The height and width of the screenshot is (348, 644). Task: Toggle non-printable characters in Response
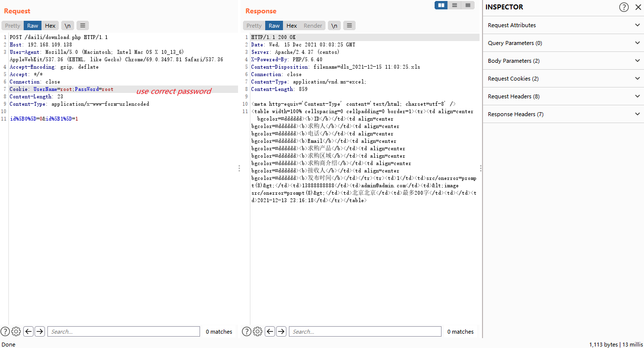click(x=335, y=26)
